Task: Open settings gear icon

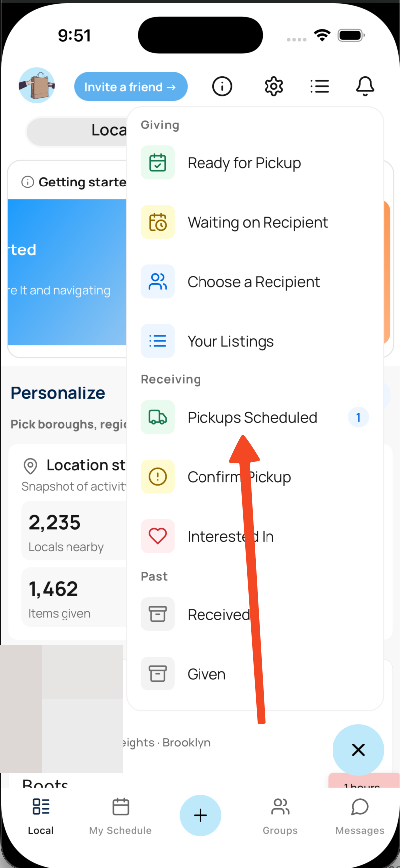Action: click(273, 87)
